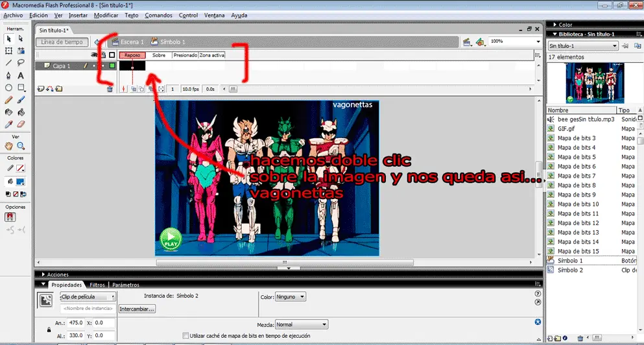Open the stroke color swatch
Screen dimensions: 644x345
pyautogui.click(x=20, y=168)
